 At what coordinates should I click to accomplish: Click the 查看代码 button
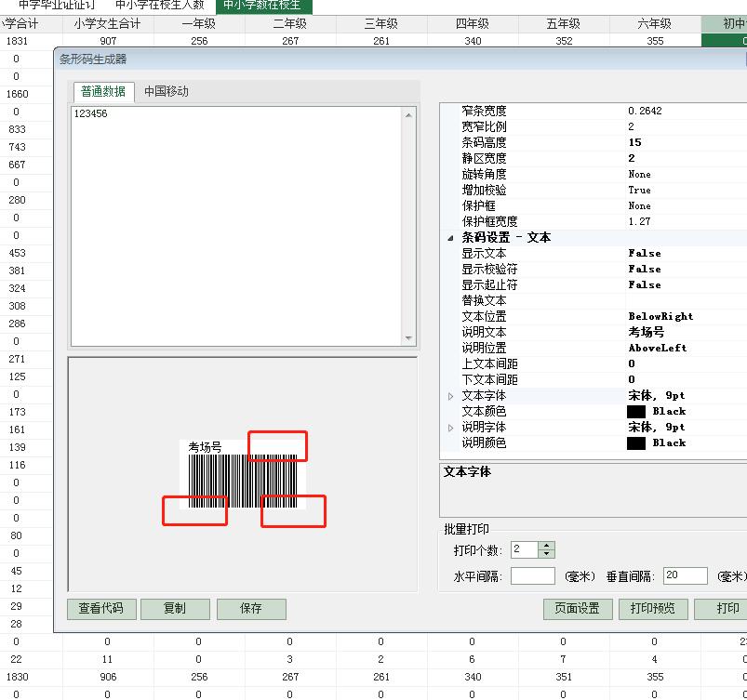pos(101,609)
